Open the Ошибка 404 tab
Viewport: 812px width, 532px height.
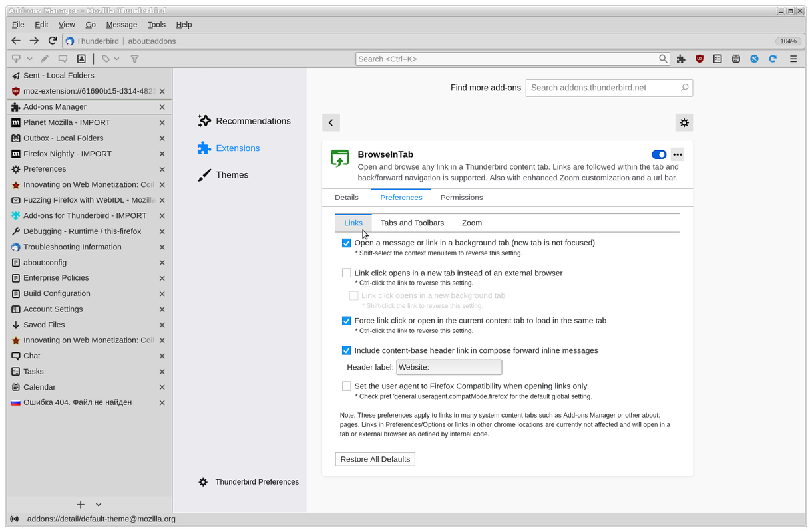(89, 402)
